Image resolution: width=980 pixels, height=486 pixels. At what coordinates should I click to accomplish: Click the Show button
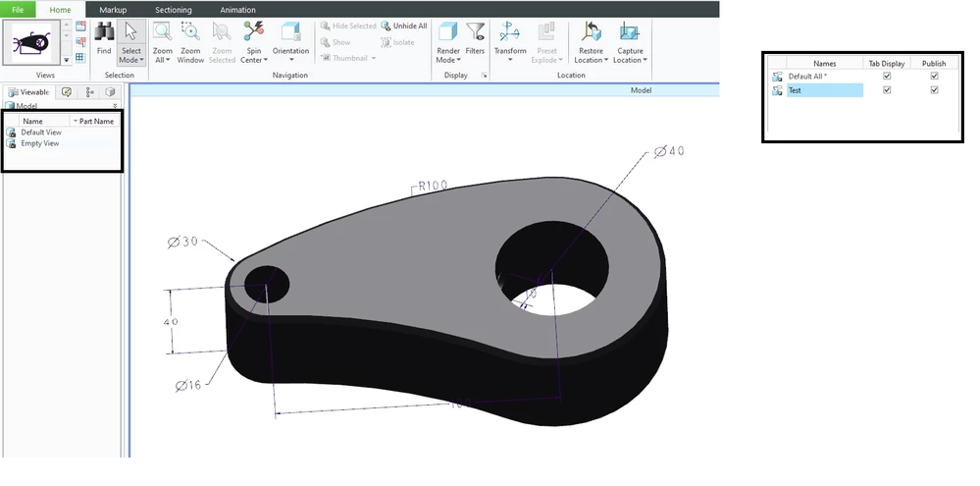pyautogui.click(x=335, y=42)
